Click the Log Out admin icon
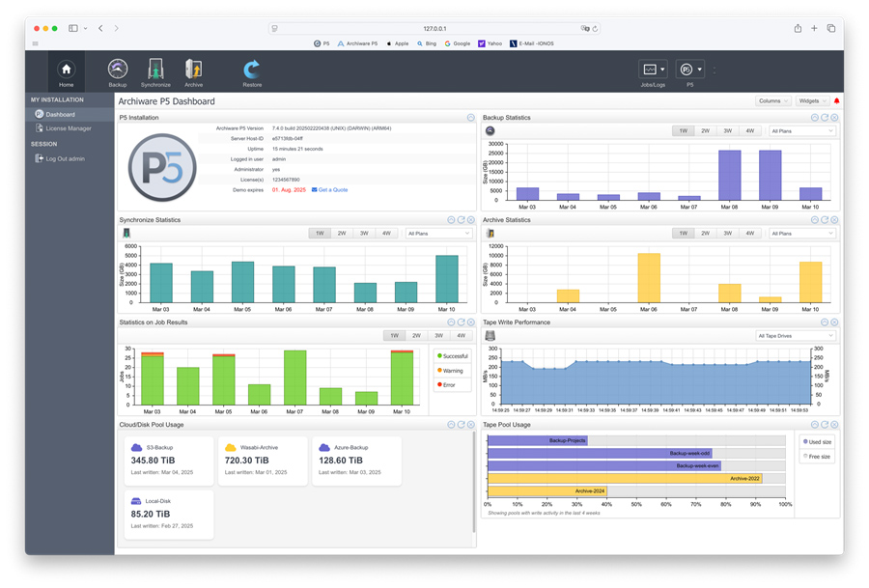This screenshot has width=869, height=588. (x=40, y=158)
